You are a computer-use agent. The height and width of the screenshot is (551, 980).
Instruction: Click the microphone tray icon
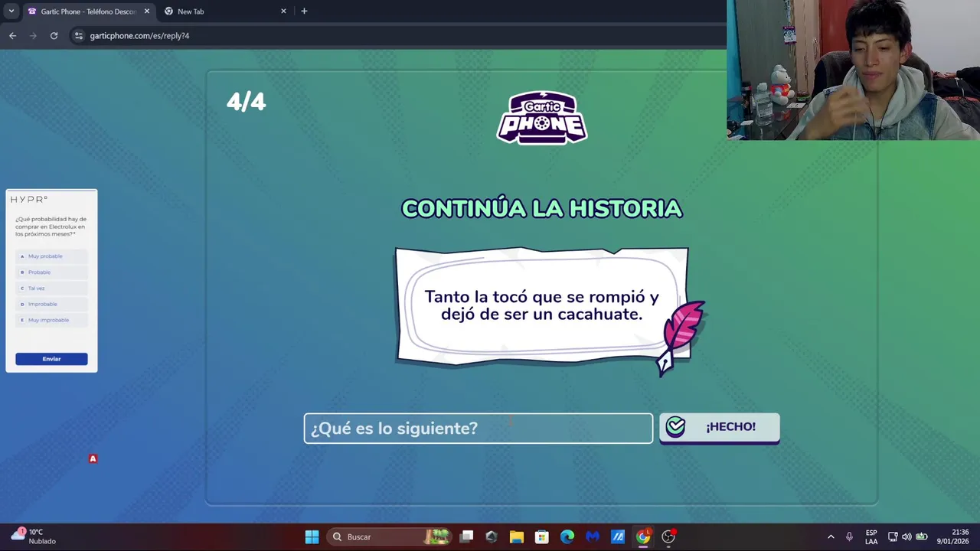coord(849,536)
